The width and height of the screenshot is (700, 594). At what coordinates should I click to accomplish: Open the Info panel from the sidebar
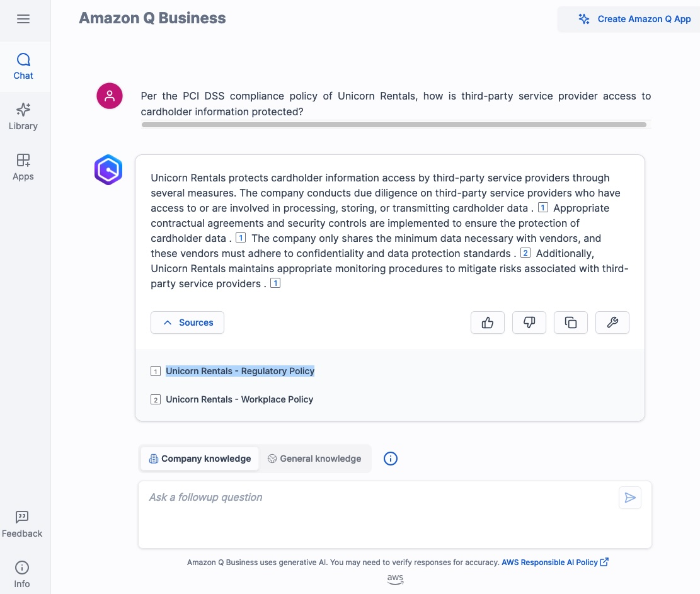pos(22,573)
